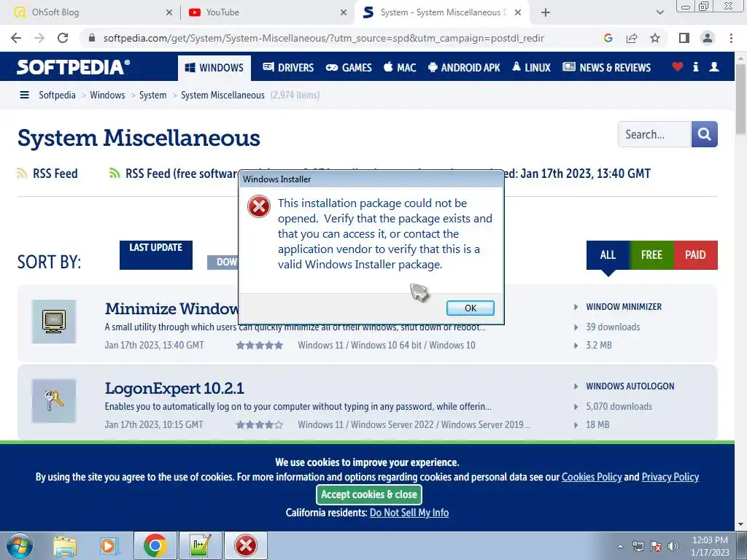This screenshot has height=560, width=747.
Task: Open the orange RSS Feed link
Action: [47, 174]
